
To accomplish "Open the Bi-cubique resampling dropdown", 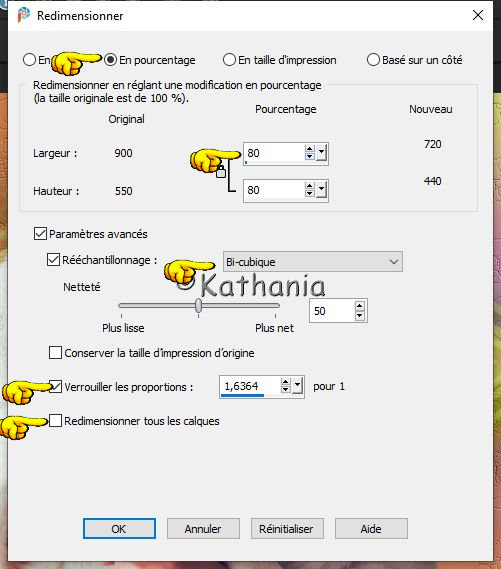I will pyautogui.click(x=313, y=262).
